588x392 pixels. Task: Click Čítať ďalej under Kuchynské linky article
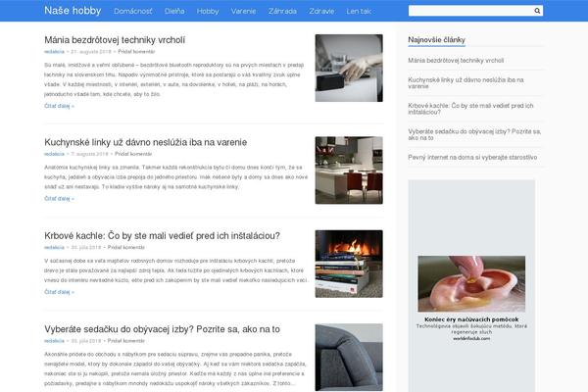point(59,199)
